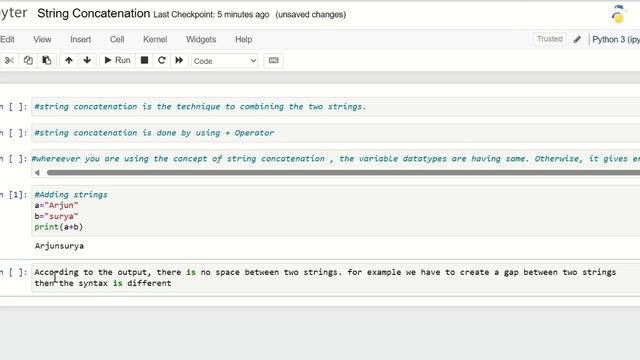
Task: Open the Kernel menu
Action: [155, 40]
